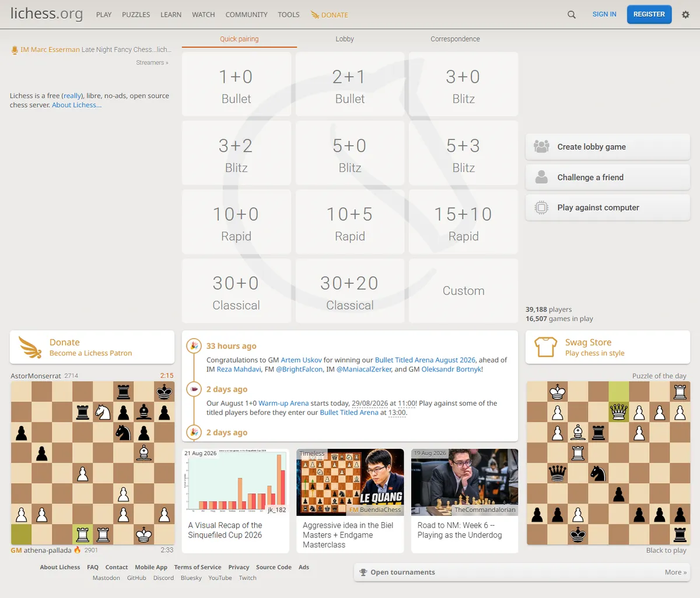
Task: Start a 1+0 Bullet game
Action: coord(236,85)
